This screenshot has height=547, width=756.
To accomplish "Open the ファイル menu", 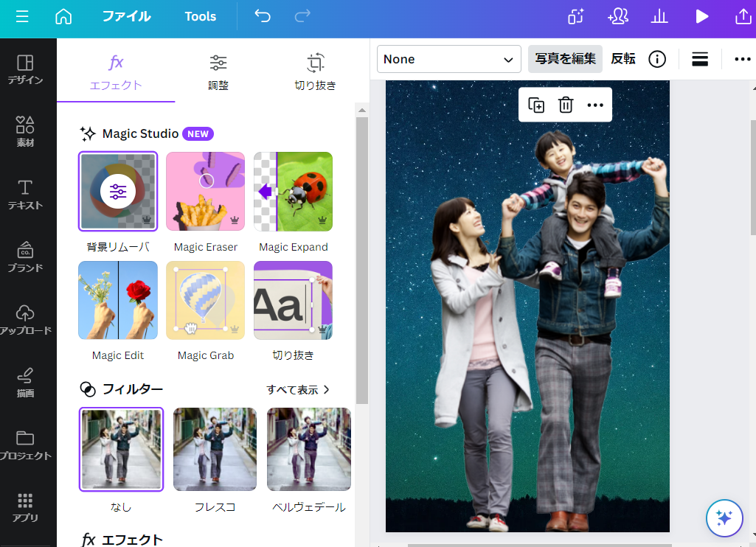I will point(126,16).
